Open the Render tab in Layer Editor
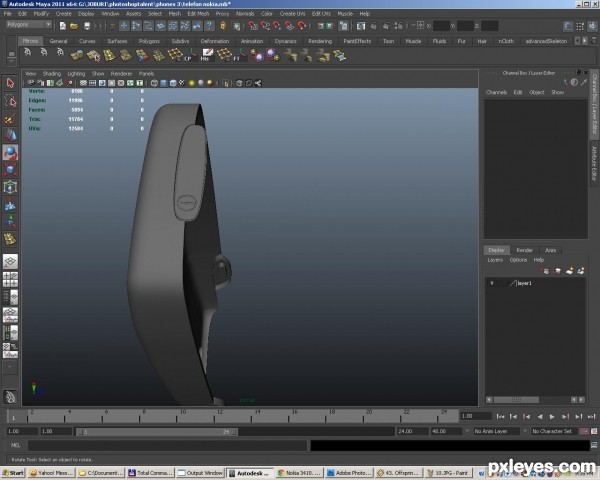 point(525,250)
